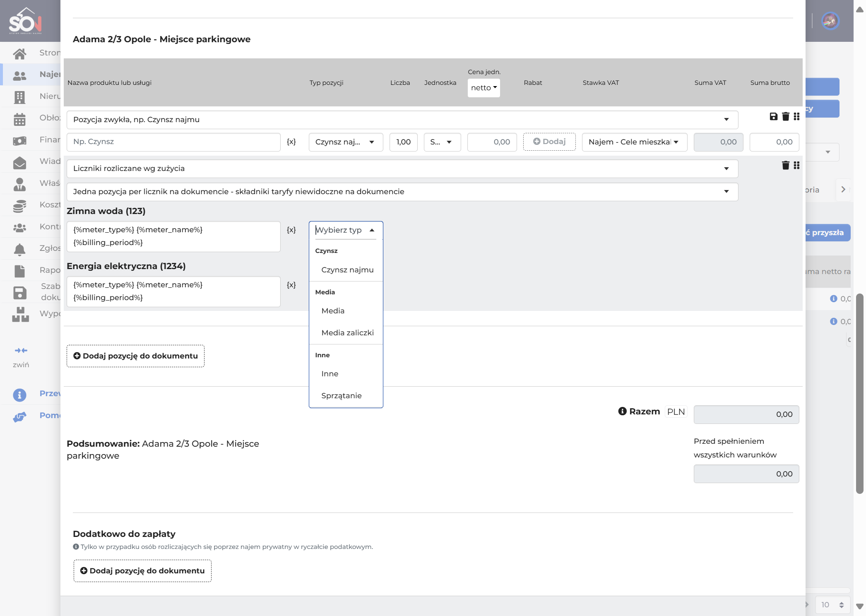Delete the Pozycja zwykła row with trash icon
Screen dimensions: 866x616
pyautogui.click(x=785, y=116)
